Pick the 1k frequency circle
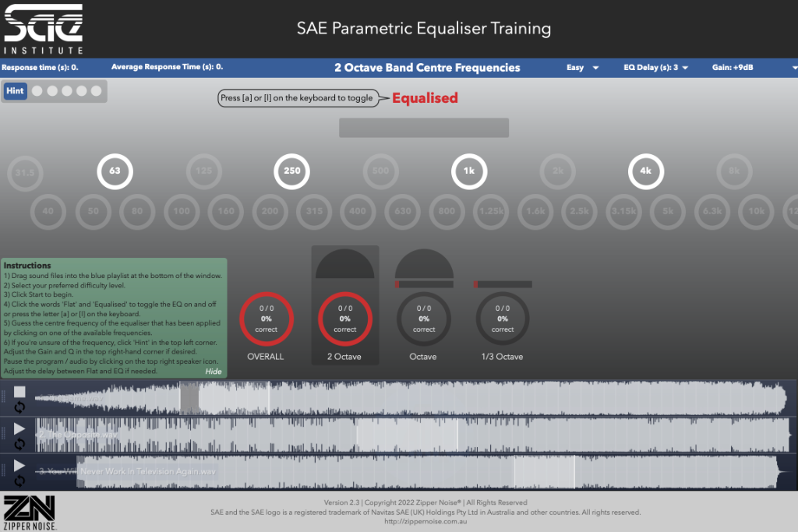This screenshot has height=532, width=798. 469,171
